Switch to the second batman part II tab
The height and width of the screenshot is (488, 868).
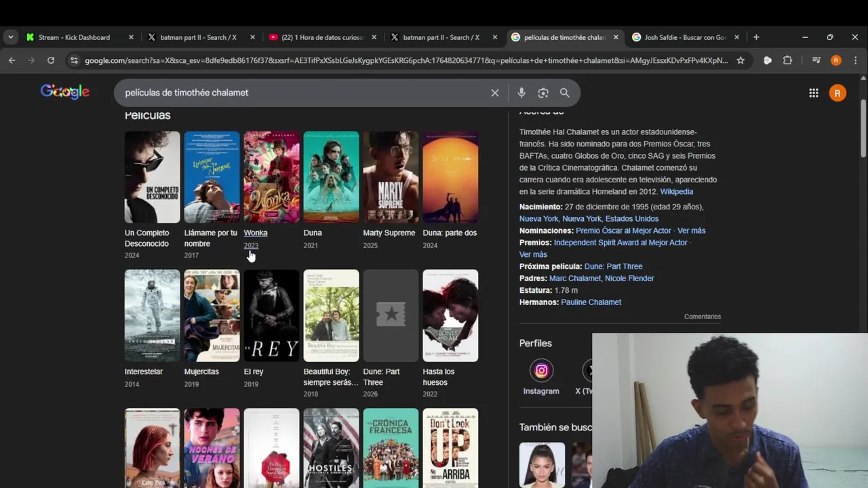[x=443, y=37]
